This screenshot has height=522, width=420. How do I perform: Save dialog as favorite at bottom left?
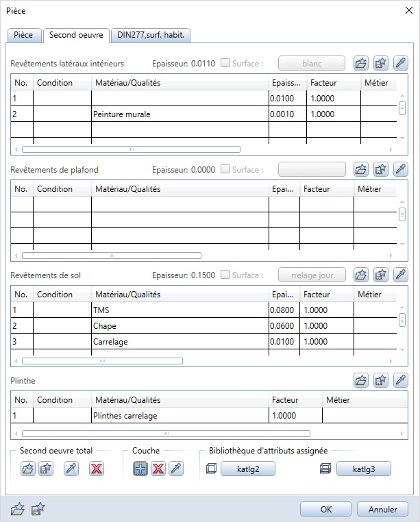pos(38,509)
